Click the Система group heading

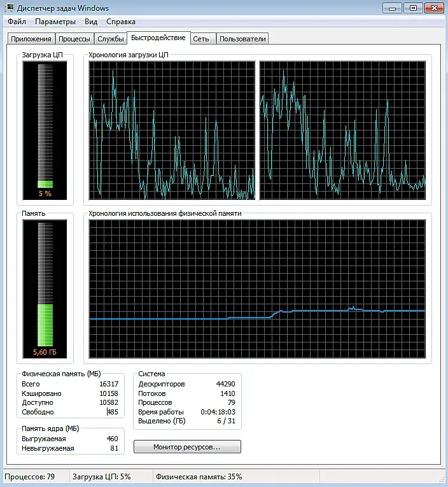pyautogui.click(x=151, y=374)
